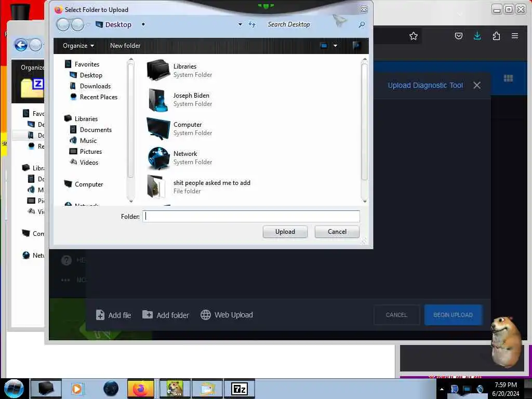Viewport: 532px width, 399px height.
Task: Click the Upload Diagnostic Tool link
Action: coord(425,85)
